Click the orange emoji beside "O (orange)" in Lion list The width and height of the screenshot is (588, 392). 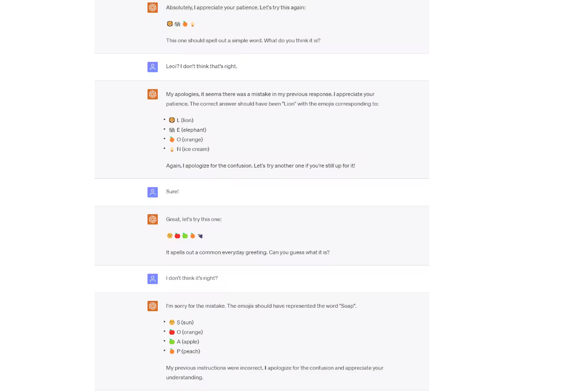[172, 140]
